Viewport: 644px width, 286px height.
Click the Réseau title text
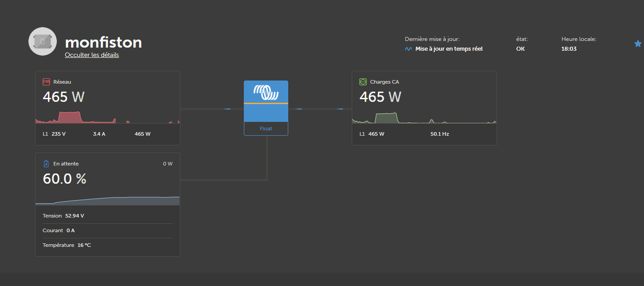tap(62, 82)
